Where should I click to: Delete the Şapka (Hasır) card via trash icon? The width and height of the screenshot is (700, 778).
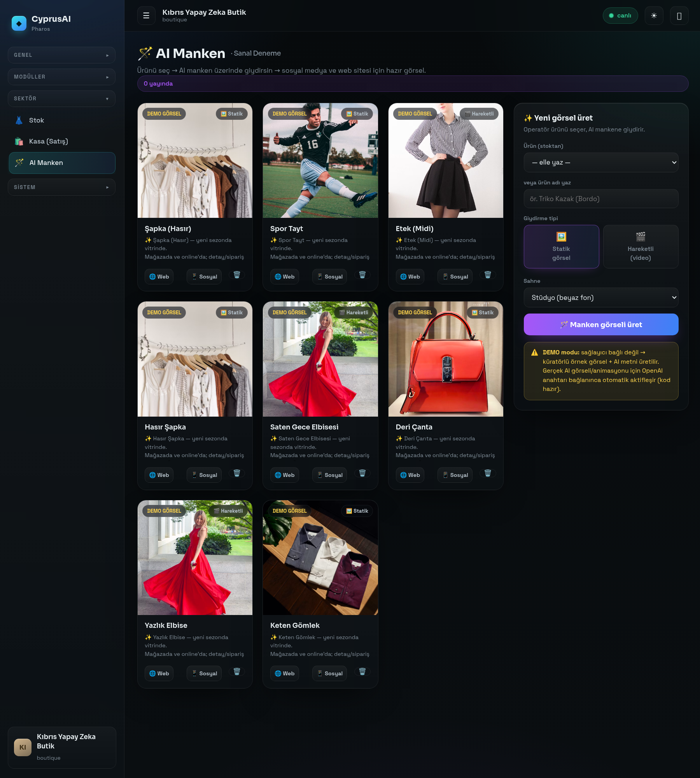(237, 275)
